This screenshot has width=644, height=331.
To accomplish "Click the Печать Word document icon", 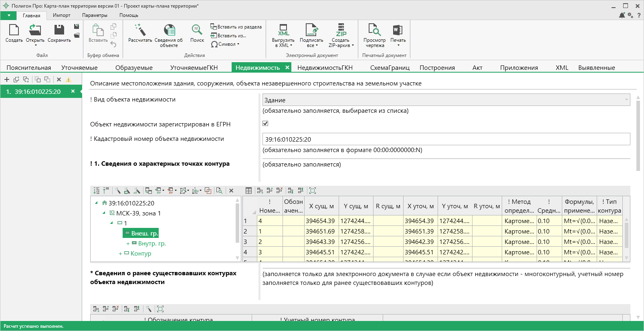I will coord(398,30).
